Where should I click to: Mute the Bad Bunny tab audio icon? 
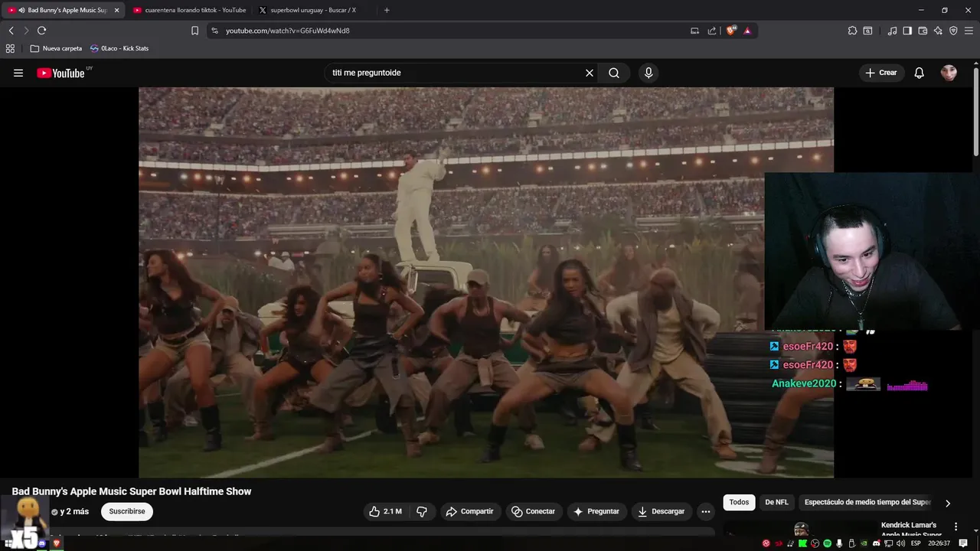pyautogui.click(x=21, y=10)
